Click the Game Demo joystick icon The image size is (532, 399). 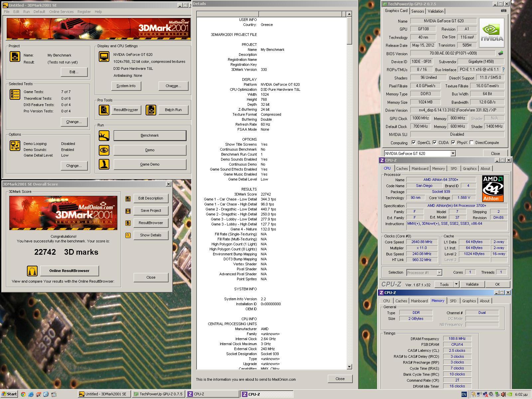click(104, 164)
